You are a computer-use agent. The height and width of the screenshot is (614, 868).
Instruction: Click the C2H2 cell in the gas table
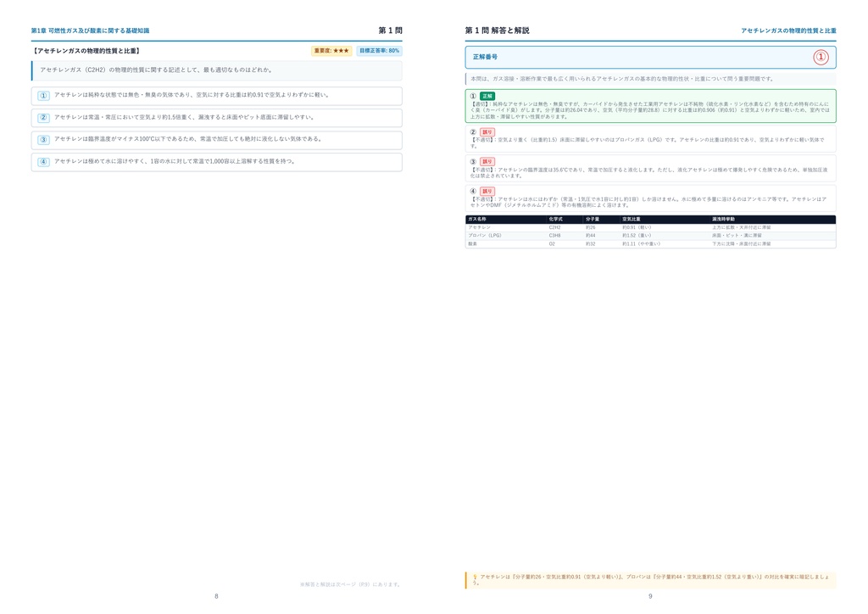coord(554,227)
